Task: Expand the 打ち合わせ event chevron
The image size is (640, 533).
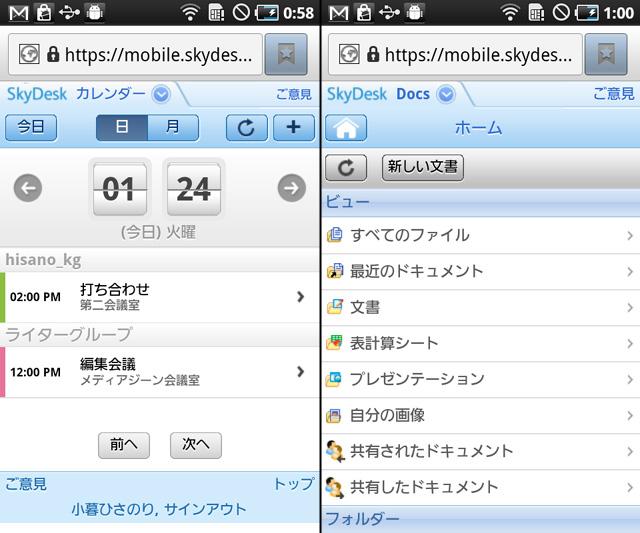Action: [301, 297]
